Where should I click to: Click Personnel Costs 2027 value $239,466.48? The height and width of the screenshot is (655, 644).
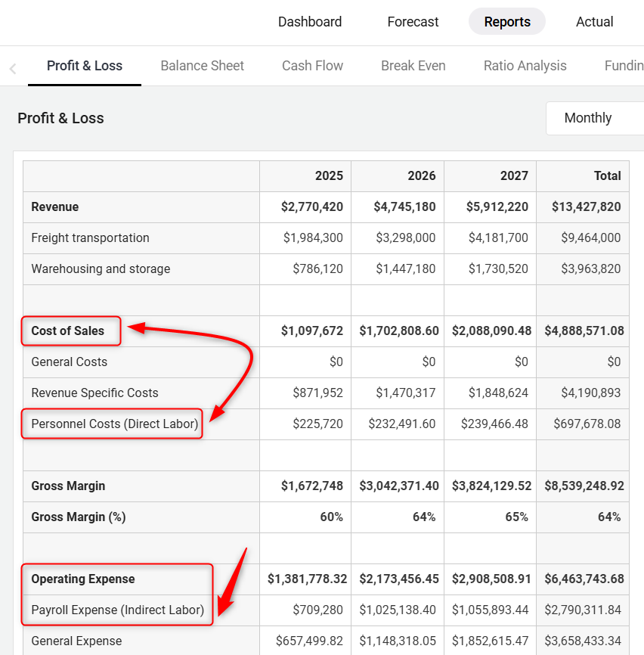point(494,424)
